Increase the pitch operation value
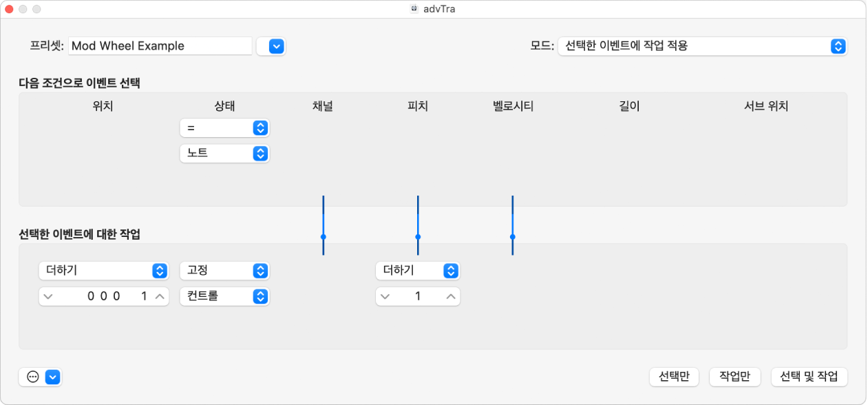The image size is (868, 405). (451, 297)
